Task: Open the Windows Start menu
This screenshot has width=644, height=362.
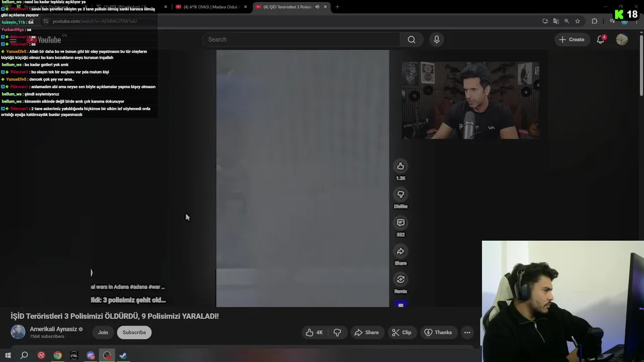Action: 8,355
